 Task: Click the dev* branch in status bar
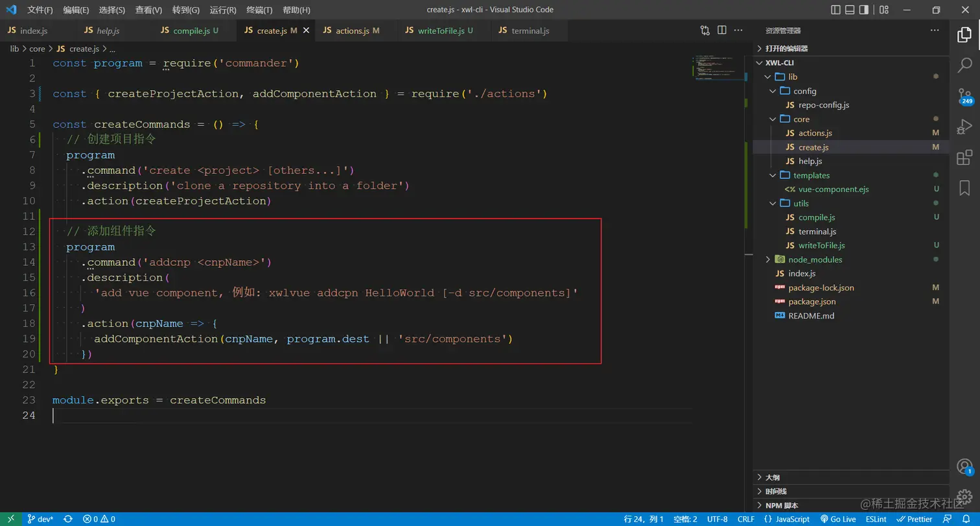(x=41, y=519)
